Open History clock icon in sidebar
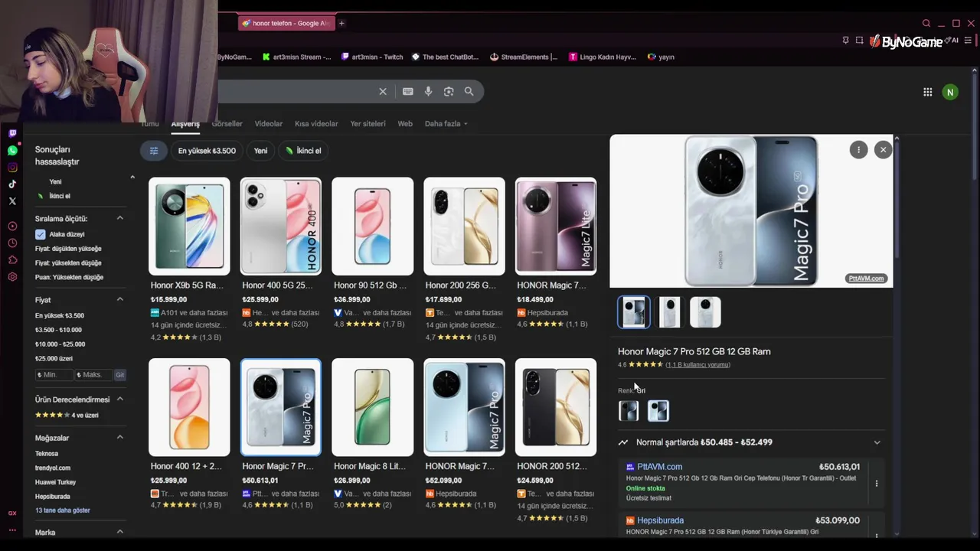The image size is (980, 551). click(12, 243)
